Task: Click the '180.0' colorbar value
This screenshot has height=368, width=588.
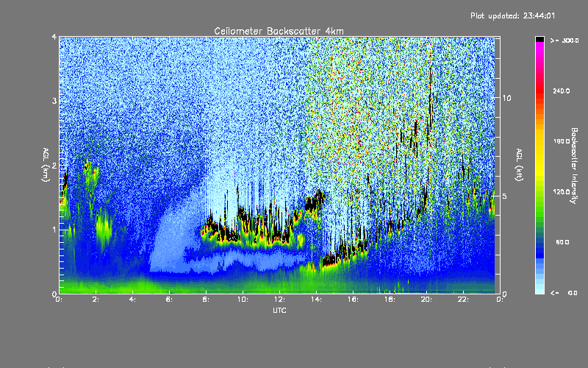Action: (x=562, y=141)
